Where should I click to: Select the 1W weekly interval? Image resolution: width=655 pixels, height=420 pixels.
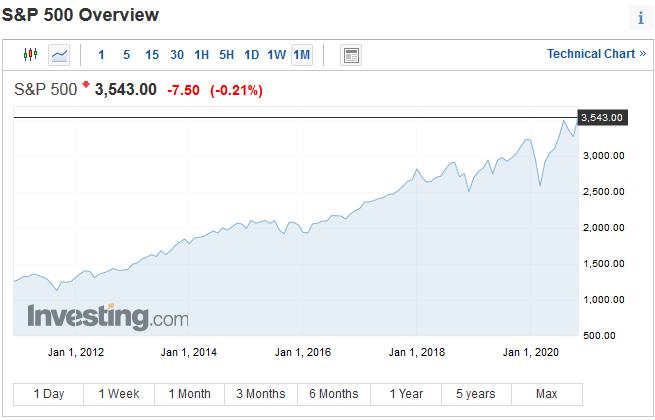click(x=276, y=54)
